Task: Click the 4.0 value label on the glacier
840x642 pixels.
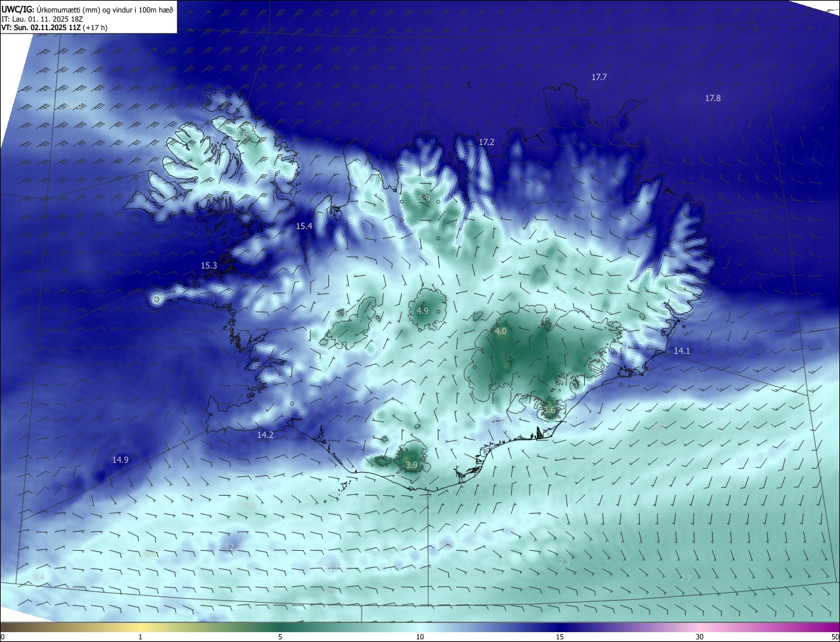Action: [501, 332]
